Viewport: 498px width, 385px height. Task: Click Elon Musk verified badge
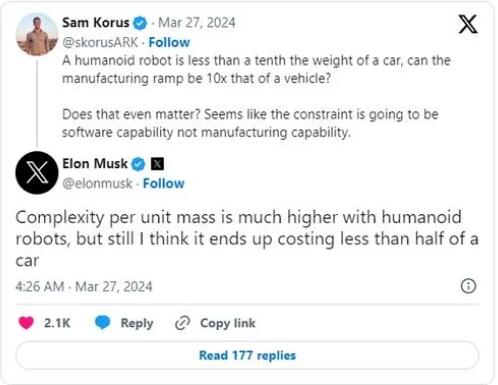point(138,164)
